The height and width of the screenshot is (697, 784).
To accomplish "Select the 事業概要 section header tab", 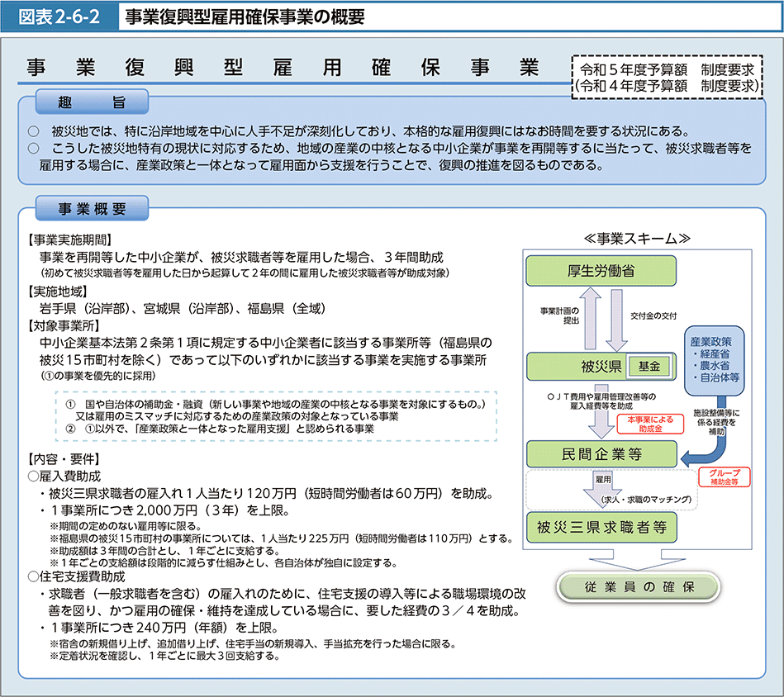I will coord(92,208).
